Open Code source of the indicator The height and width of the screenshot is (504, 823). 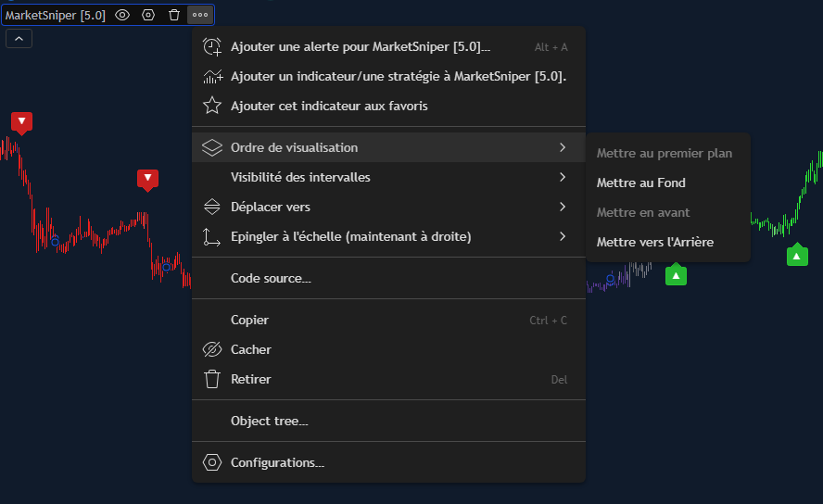point(271,278)
